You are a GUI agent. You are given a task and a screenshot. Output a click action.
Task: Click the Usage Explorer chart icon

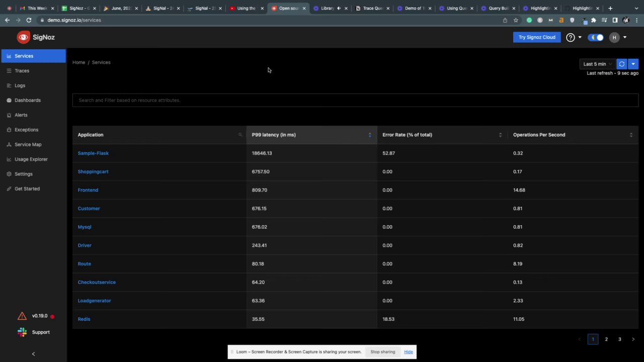[9, 159]
